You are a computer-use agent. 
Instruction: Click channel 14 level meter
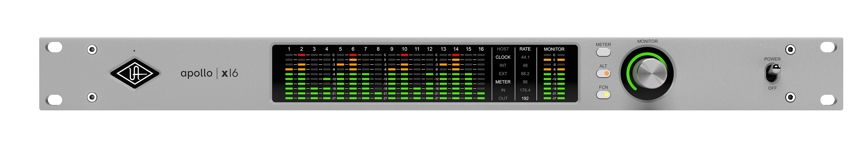(456, 77)
